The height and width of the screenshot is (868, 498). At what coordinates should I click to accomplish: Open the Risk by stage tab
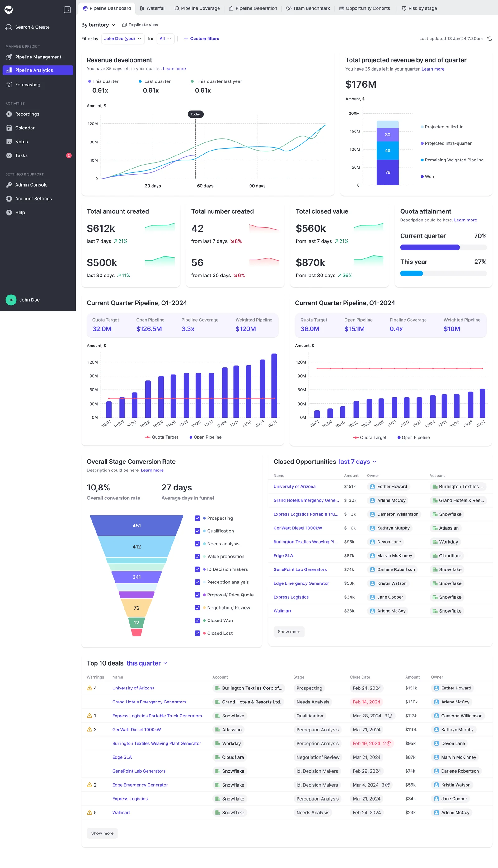tap(419, 8)
